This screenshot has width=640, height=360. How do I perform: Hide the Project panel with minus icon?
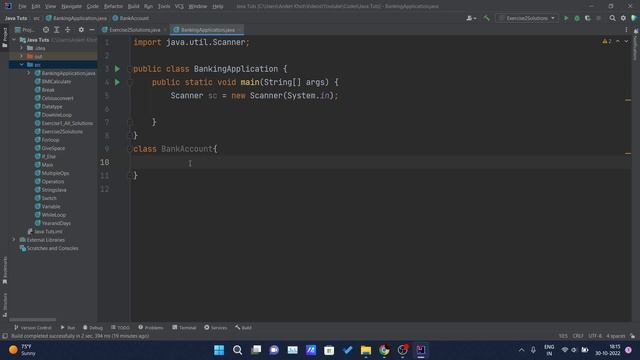click(92, 30)
